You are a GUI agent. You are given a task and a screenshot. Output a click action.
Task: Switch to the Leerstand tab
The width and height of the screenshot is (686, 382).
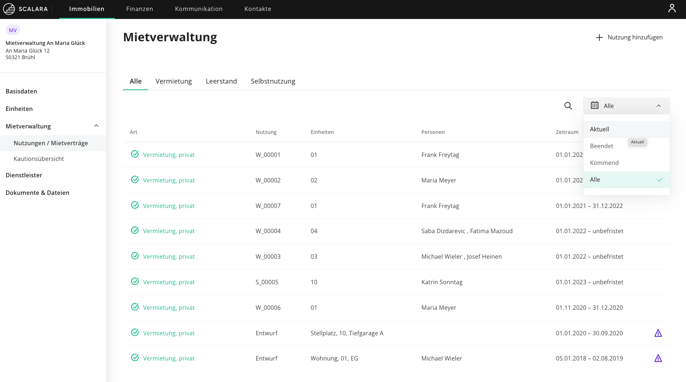pyautogui.click(x=221, y=81)
